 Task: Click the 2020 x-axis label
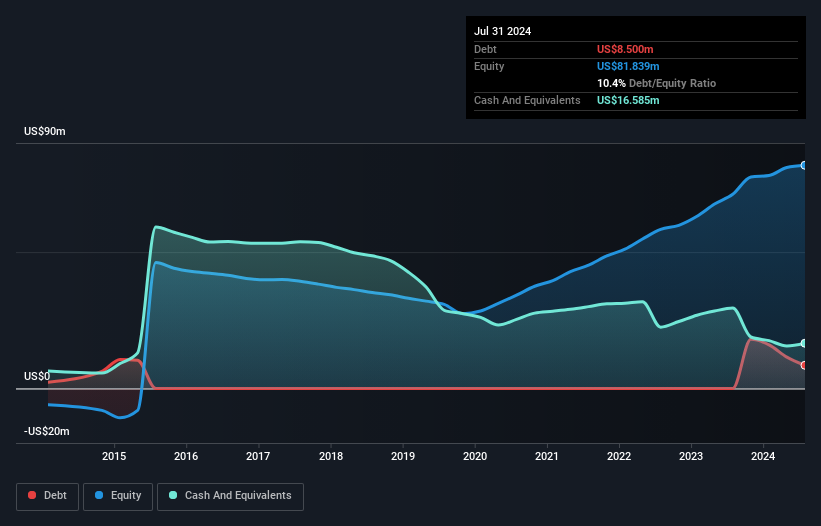475,456
